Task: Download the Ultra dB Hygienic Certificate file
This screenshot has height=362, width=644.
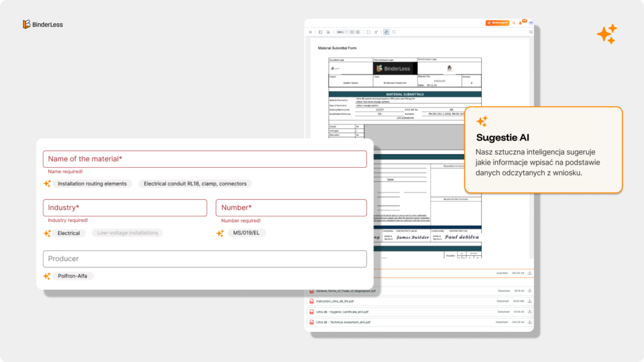Action: tap(530, 312)
